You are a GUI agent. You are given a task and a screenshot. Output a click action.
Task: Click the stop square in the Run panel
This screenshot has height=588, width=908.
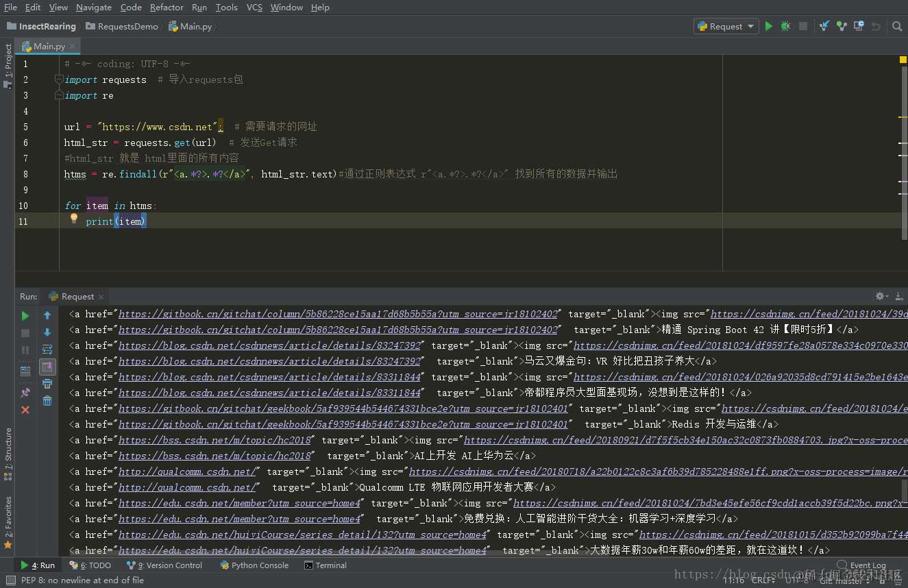[25, 333]
